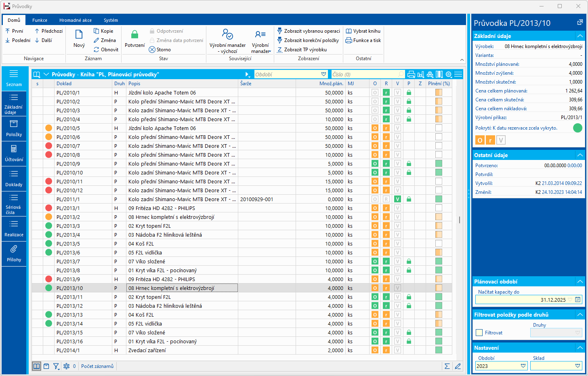Click the green coverage status indicator
The width and height of the screenshot is (588, 376).
(577, 128)
